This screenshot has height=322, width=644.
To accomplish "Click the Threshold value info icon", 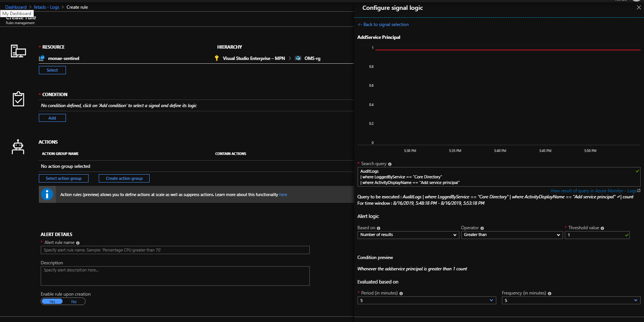I will (x=602, y=228).
